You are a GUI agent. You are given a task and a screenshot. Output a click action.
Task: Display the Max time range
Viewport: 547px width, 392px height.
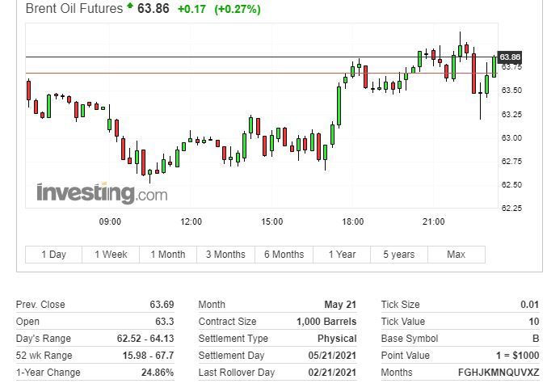[x=456, y=254]
